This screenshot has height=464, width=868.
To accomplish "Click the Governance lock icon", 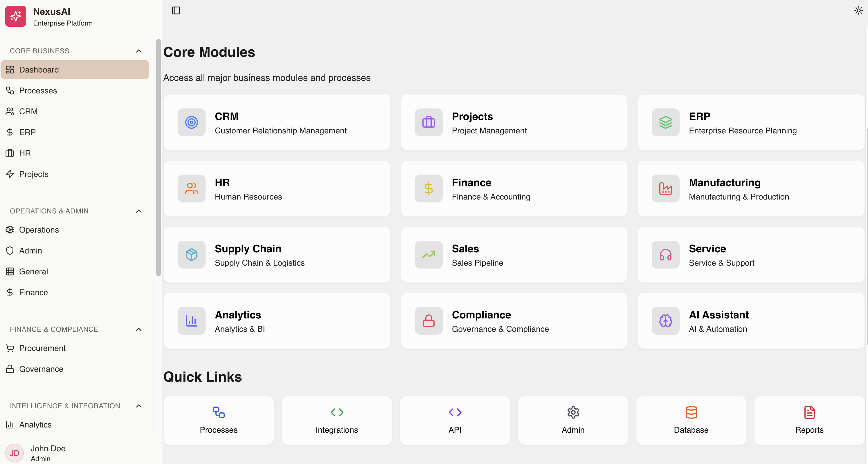I will pyautogui.click(x=9, y=369).
